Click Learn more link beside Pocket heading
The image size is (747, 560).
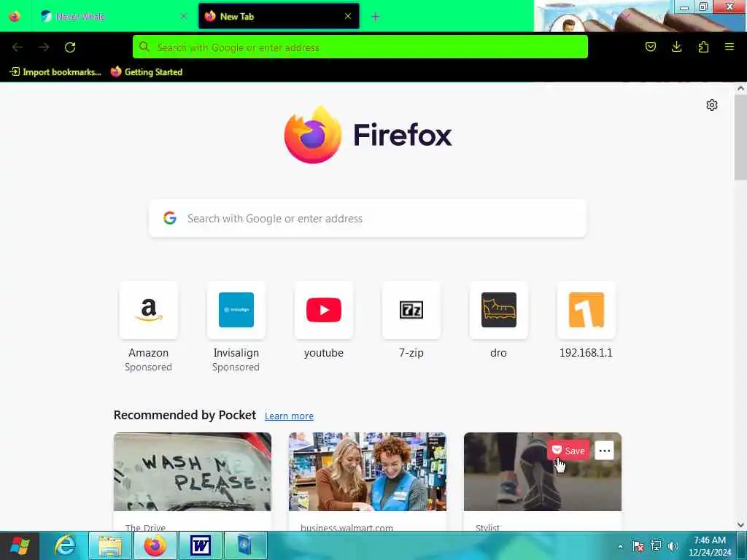click(x=289, y=416)
